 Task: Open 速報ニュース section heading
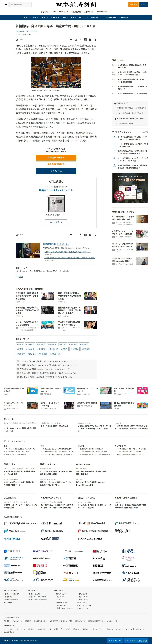click(x=119, y=61)
